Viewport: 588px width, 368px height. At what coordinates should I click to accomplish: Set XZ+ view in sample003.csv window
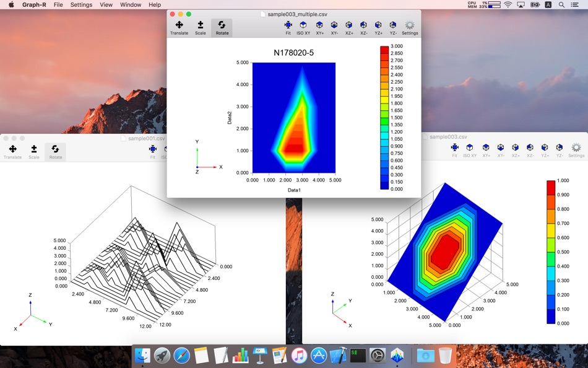click(516, 150)
